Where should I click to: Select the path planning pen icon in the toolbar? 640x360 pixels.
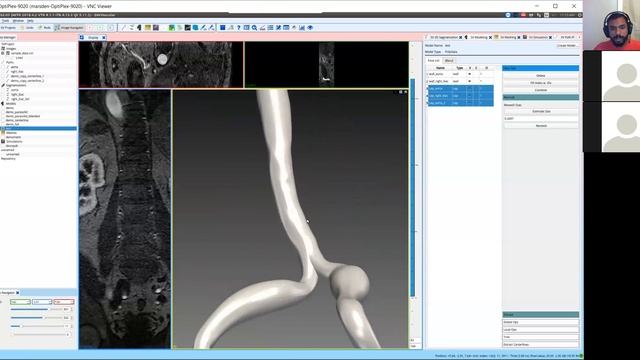123,28
